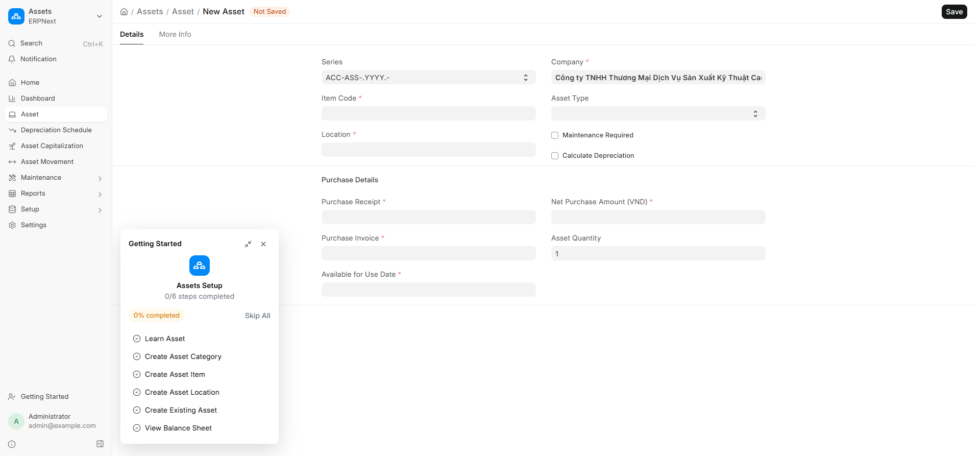Click the Create Asset Category check circle
Screen dimensions: 980x456
137,356
